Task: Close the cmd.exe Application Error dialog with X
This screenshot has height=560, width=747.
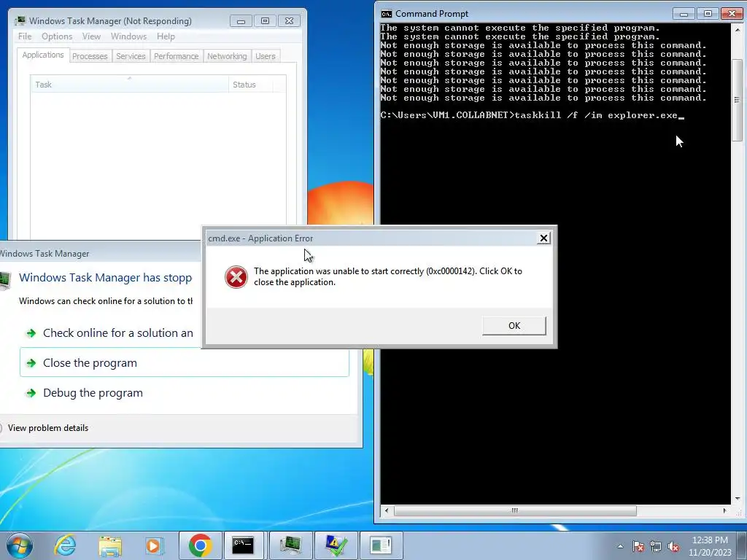Action: click(543, 238)
